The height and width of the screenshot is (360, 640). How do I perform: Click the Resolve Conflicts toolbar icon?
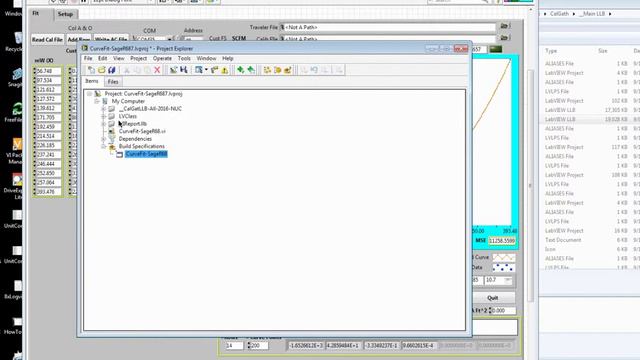[215, 70]
